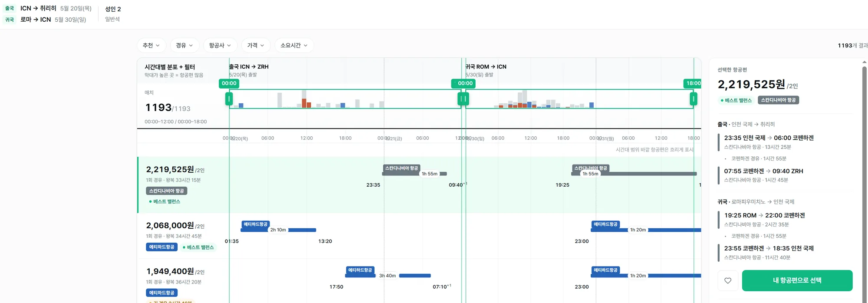Click the 성인 2 passenger summary
Screen dimensions: 868x303
(113, 9)
